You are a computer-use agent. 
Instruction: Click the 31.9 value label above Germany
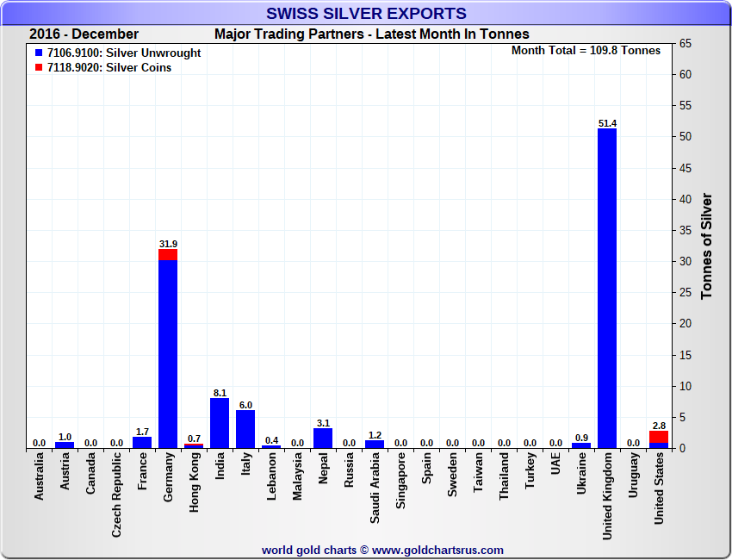click(x=168, y=244)
